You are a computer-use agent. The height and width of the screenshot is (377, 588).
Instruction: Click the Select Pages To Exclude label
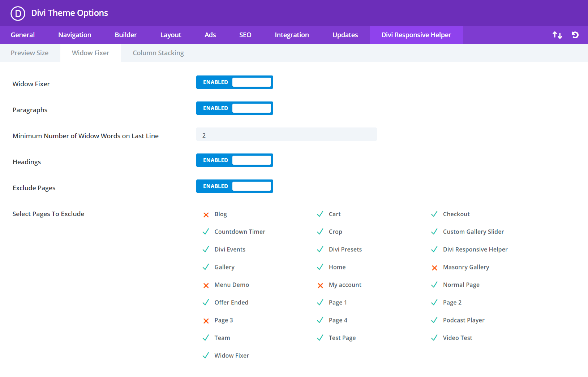tap(48, 214)
